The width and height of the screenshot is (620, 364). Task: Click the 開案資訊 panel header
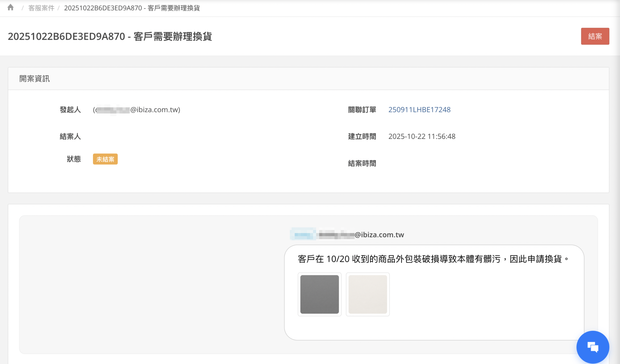pyautogui.click(x=34, y=79)
